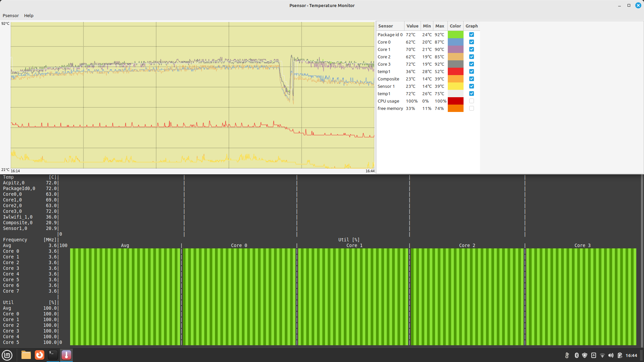Open Psensor thermometer tray icon
The width and height of the screenshot is (644, 362).
click(567, 355)
